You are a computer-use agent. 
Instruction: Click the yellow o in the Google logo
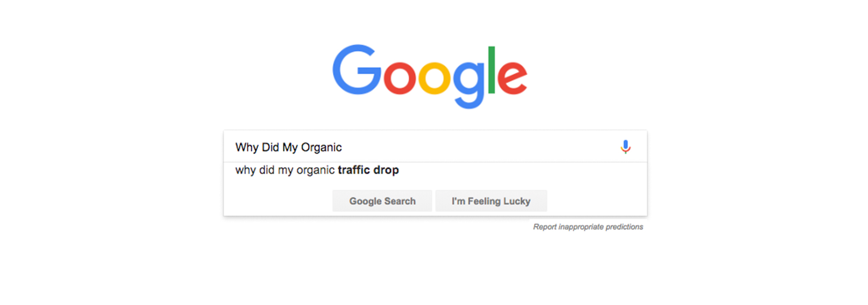click(x=434, y=78)
